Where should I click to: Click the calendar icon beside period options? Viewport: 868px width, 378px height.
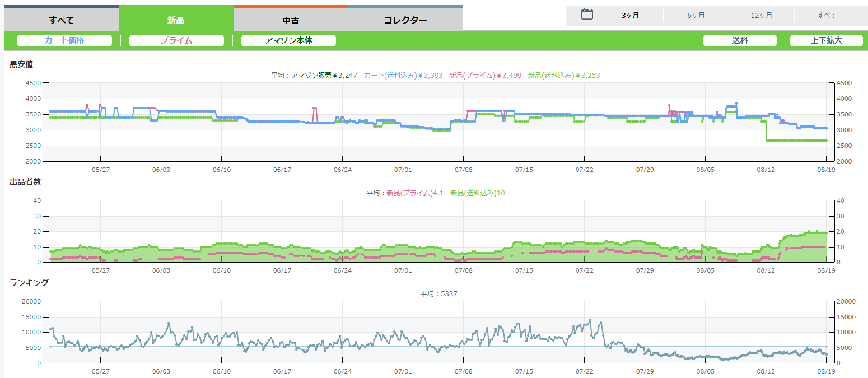587,15
